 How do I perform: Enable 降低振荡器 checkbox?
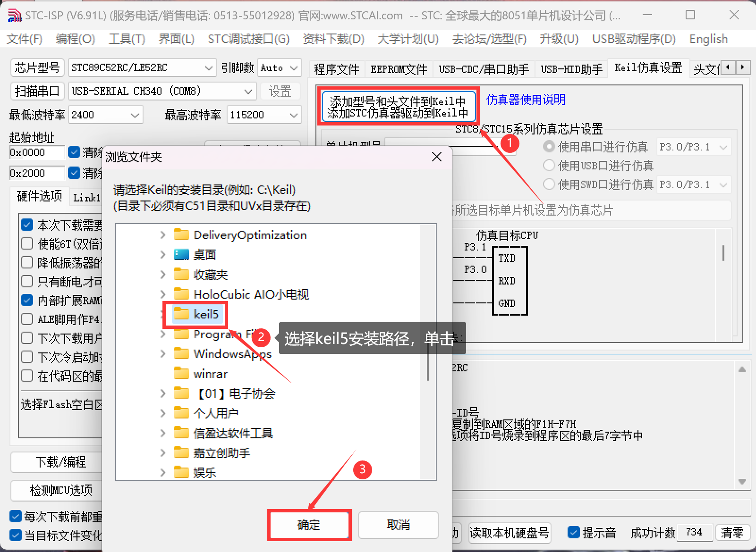tap(27, 262)
